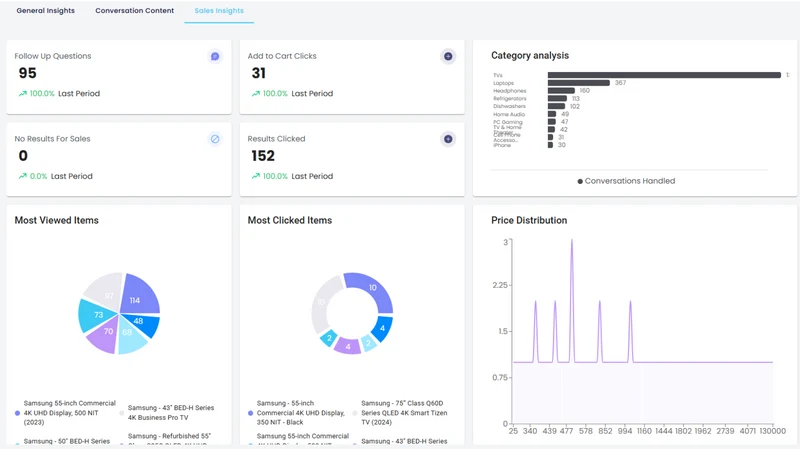Click the 2.25 label on Price Distribution y-axis

coord(499,285)
